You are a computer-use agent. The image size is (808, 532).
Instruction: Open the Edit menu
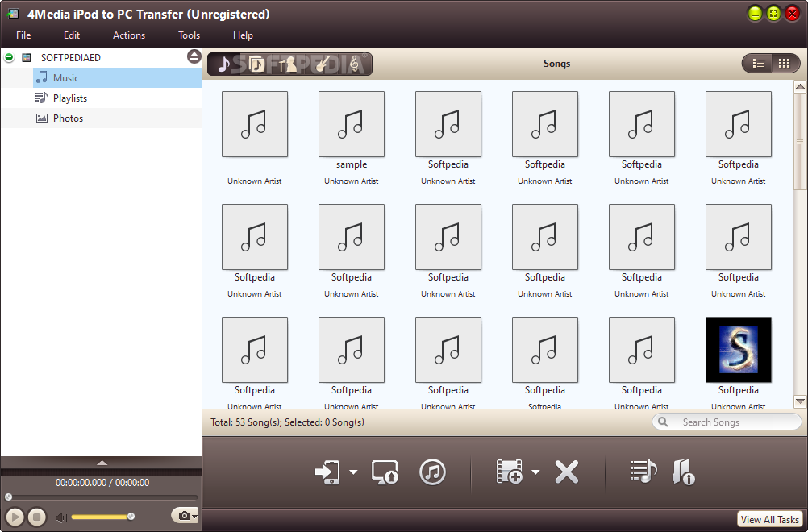coord(72,35)
